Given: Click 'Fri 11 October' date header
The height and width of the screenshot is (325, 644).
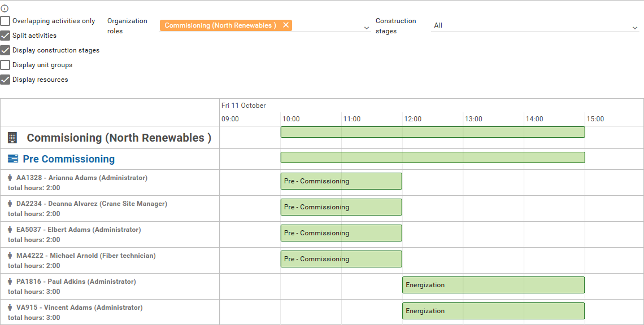Looking at the screenshot, I should click(243, 106).
